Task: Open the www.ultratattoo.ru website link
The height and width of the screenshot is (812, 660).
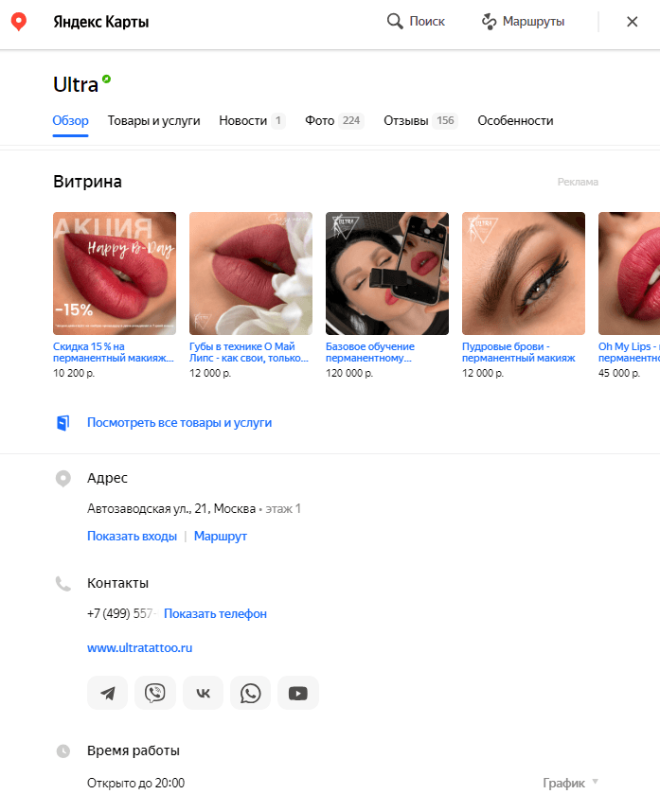Action: click(139, 648)
